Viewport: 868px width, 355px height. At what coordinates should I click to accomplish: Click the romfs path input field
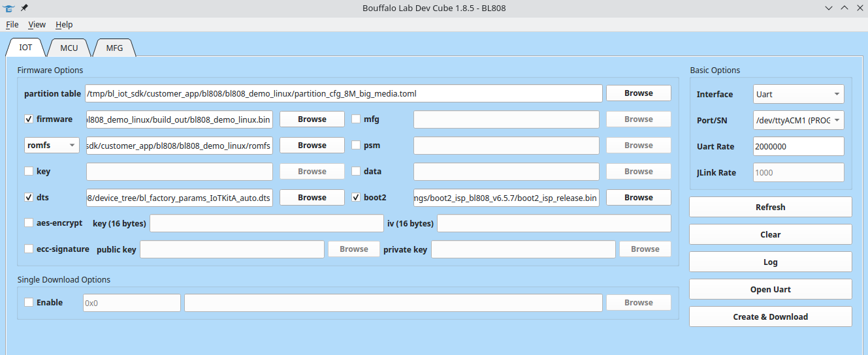point(179,146)
